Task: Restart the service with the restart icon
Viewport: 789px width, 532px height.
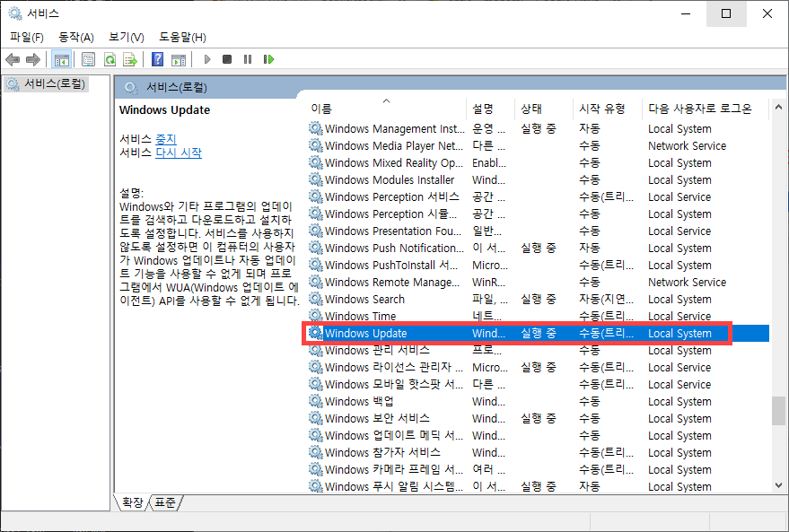Action: pyautogui.click(x=268, y=60)
